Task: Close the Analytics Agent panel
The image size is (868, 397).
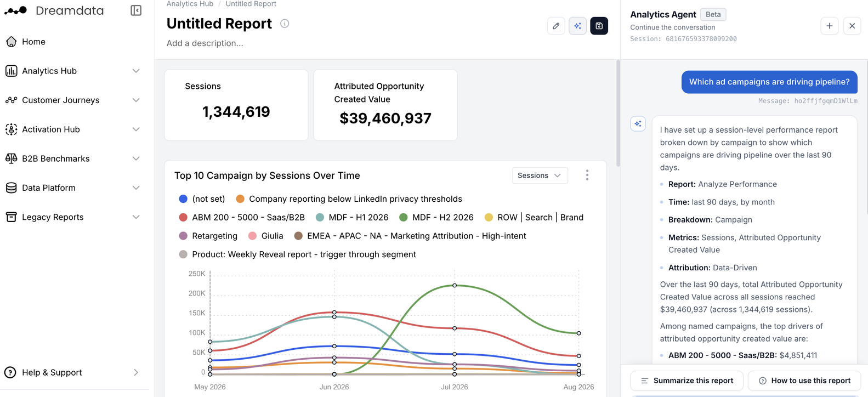Action: click(852, 26)
